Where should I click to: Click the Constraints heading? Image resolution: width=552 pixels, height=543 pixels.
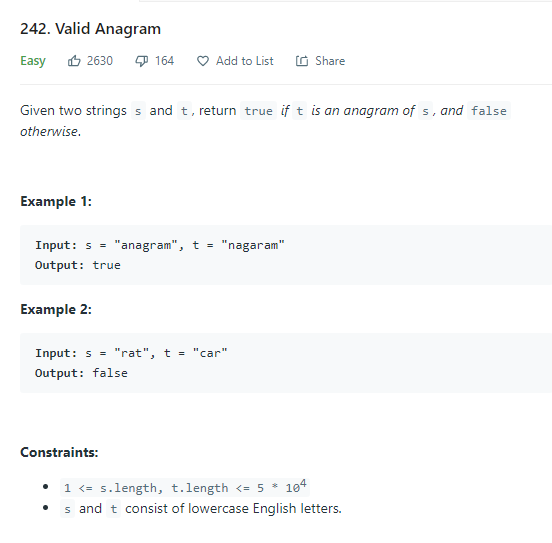click(x=59, y=452)
